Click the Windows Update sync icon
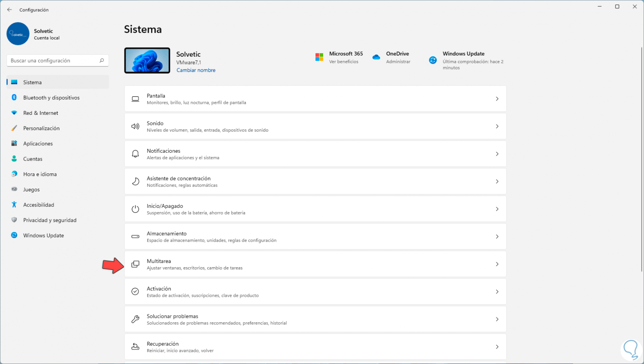The image size is (644, 364). pyautogui.click(x=432, y=60)
